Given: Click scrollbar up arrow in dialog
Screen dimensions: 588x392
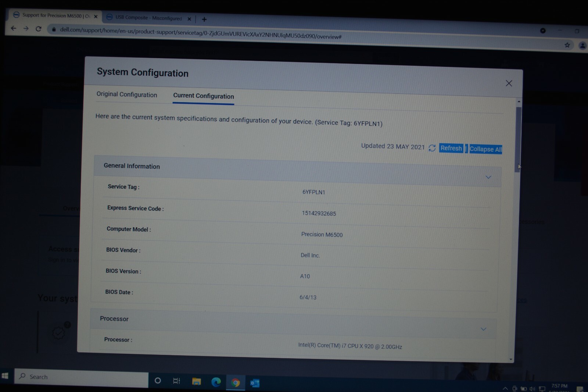Looking at the screenshot, I should tap(519, 101).
